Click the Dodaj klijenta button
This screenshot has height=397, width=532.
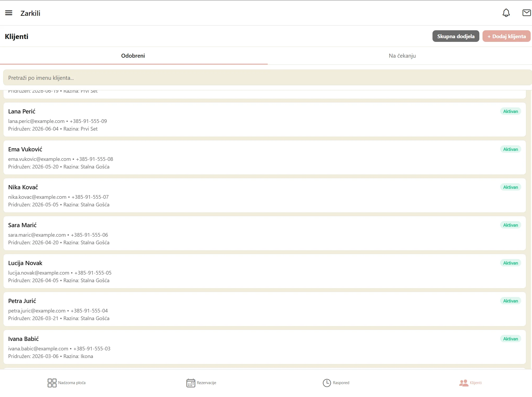click(x=506, y=36)
